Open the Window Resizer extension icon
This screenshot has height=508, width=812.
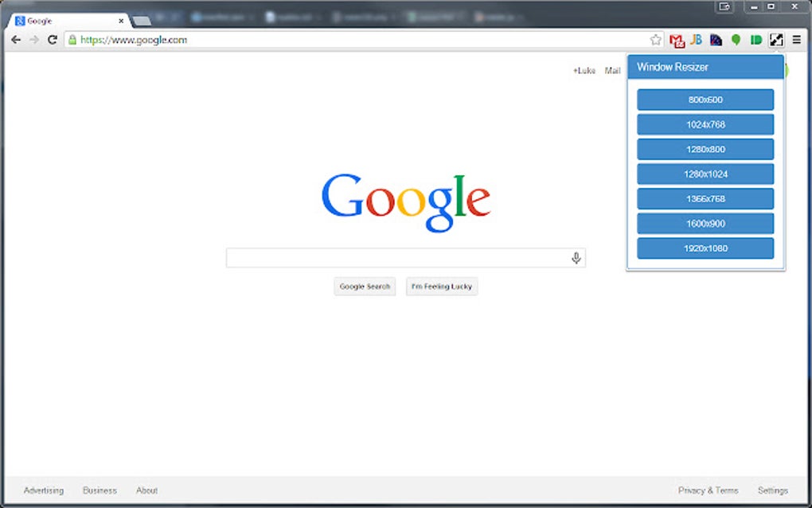(x=775, y=40)
